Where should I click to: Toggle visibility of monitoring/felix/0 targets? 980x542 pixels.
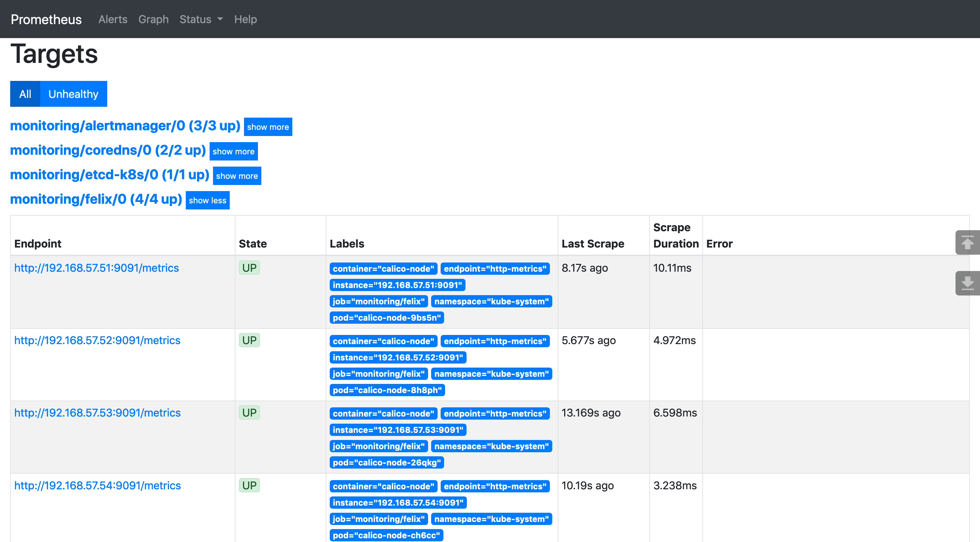coord(207,200)
